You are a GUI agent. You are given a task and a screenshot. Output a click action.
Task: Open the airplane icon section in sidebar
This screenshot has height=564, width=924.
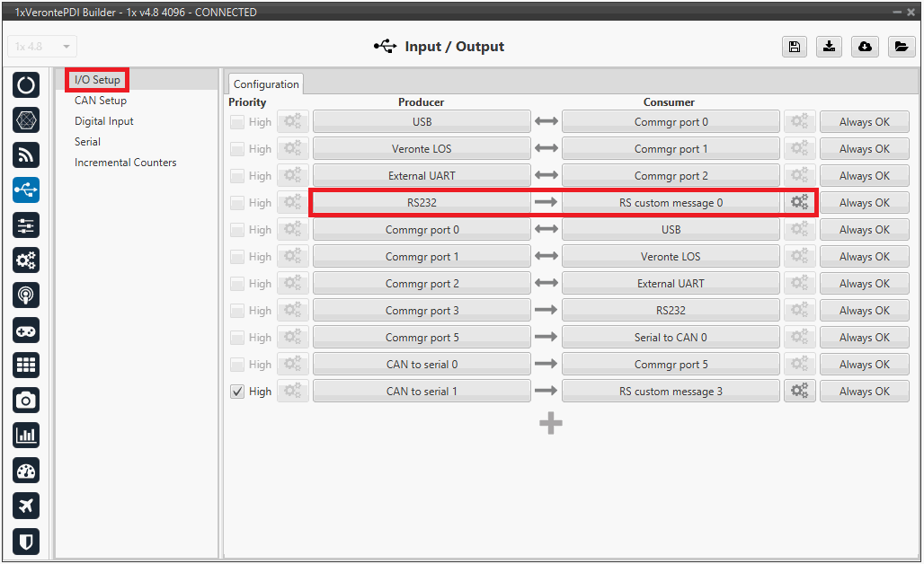tap(26, 506)
